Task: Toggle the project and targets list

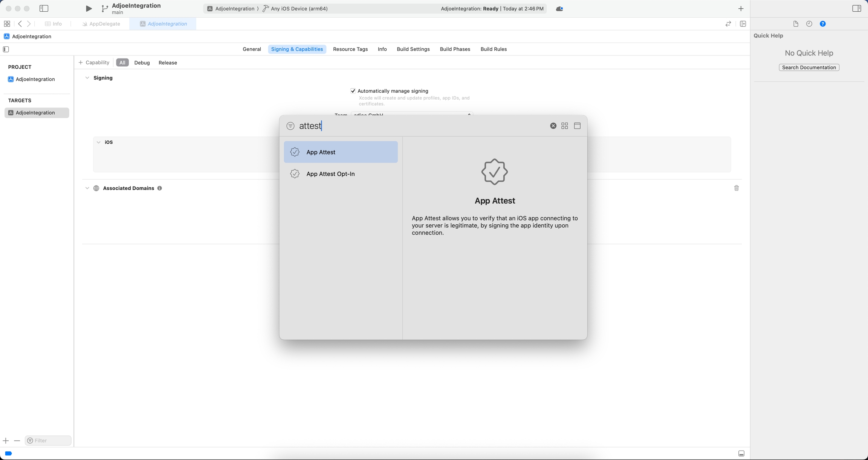Action: point(6,49)
